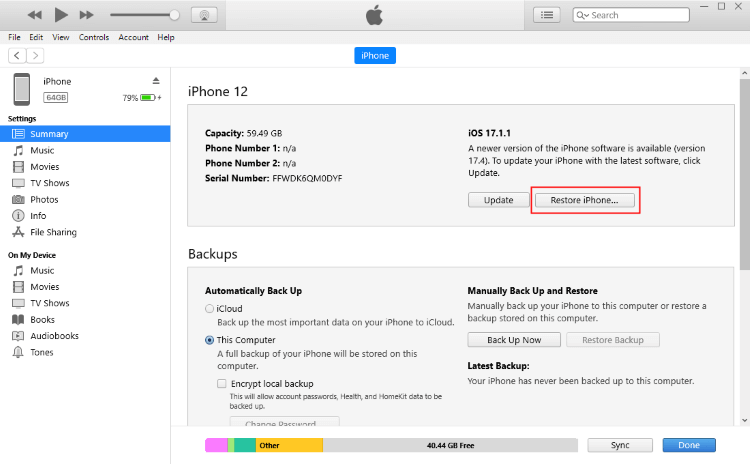Image resolution: width=750 pixels, height=464 pixels.
Task: Go back with the left chevron
Action: coord(18,55)
